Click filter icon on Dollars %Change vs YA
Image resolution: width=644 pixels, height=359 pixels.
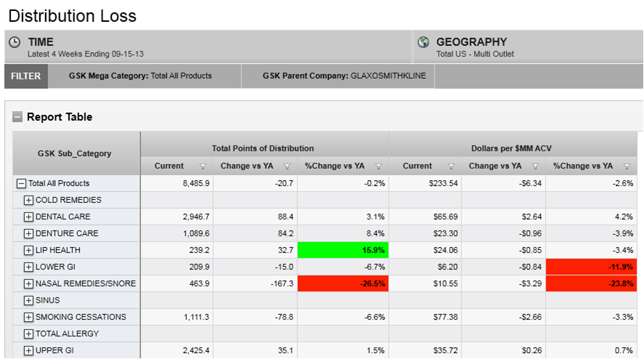click(x=627, y=166)
